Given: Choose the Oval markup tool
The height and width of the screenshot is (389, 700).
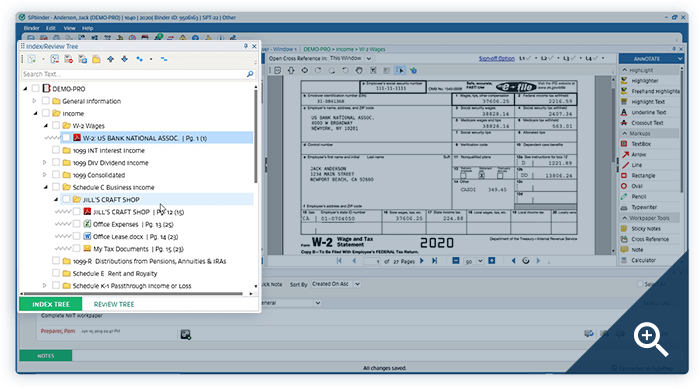Looking at the screenshot, I should [x=632, y=186].
